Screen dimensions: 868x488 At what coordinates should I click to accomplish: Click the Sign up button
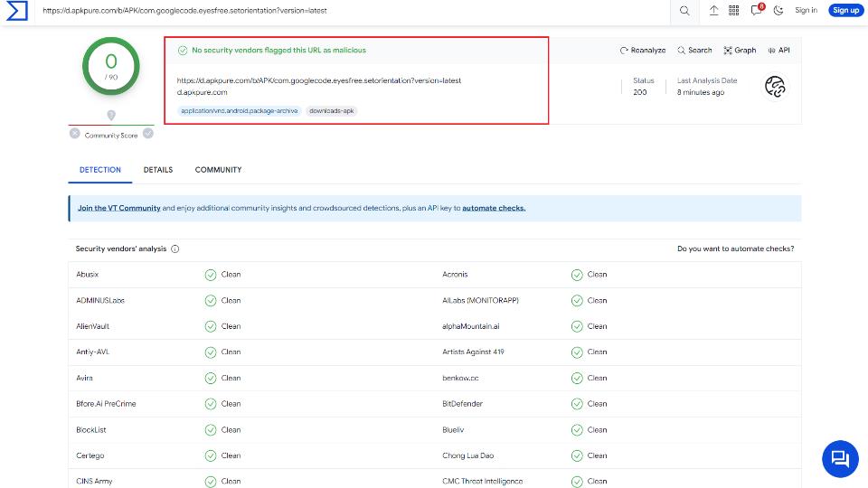pyautogui.click(x=845, y=10)
